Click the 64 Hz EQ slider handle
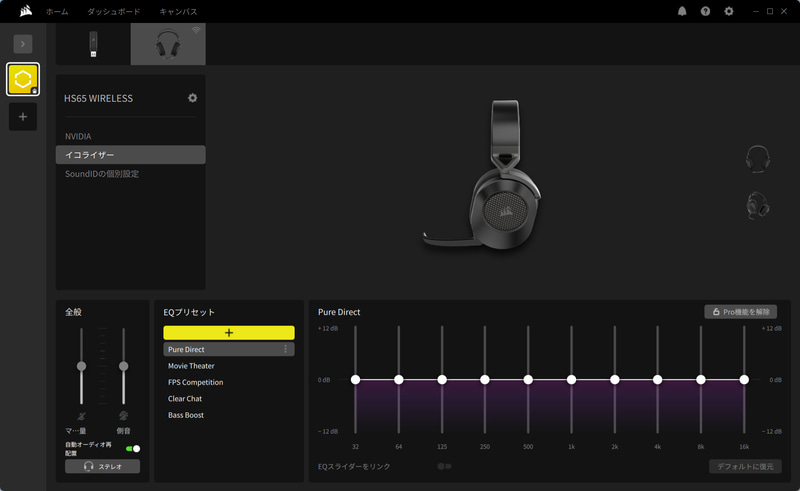This screenshot has height=491, width=800. [x=398, y=379]
